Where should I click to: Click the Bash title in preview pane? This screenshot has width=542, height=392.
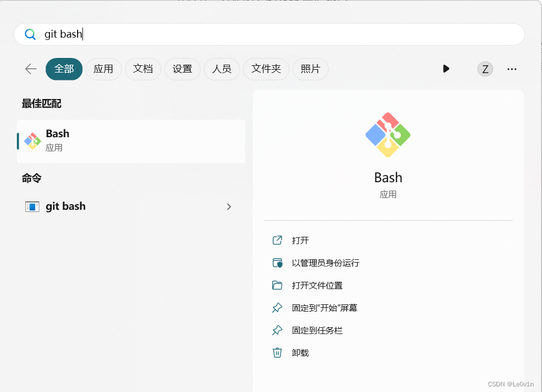point(388,178)
